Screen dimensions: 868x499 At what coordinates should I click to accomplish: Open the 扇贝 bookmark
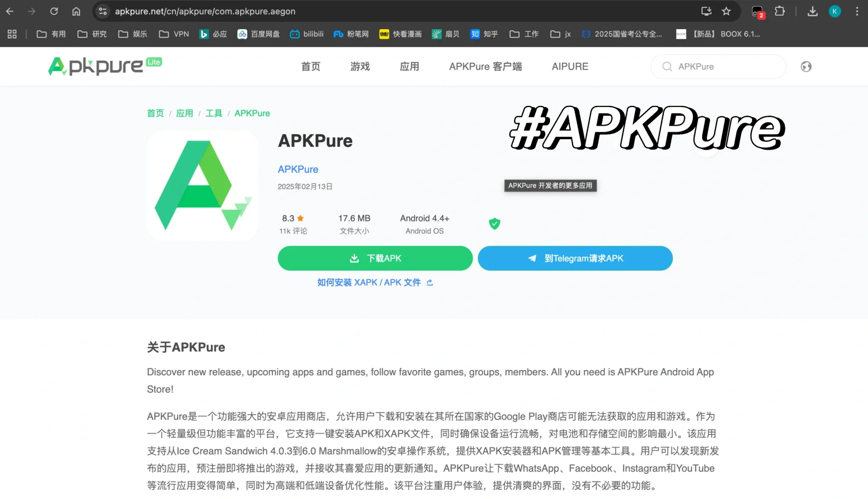(x=446, y=34)
